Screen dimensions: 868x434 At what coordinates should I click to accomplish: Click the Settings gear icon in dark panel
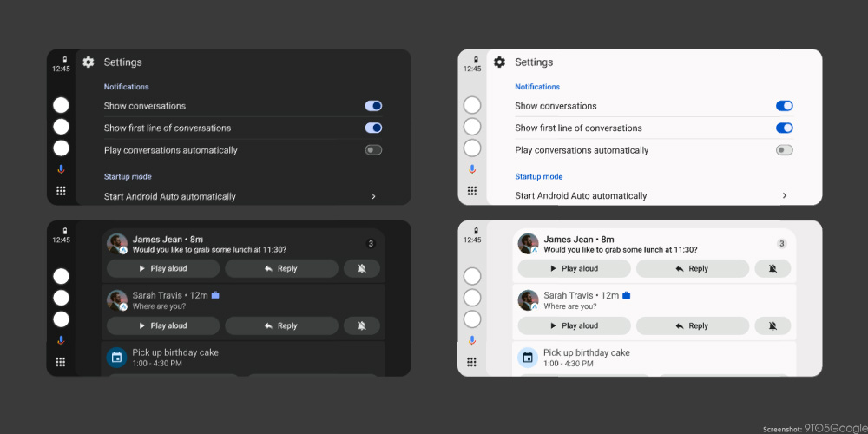pyautogui.click(x=89, y=62)
